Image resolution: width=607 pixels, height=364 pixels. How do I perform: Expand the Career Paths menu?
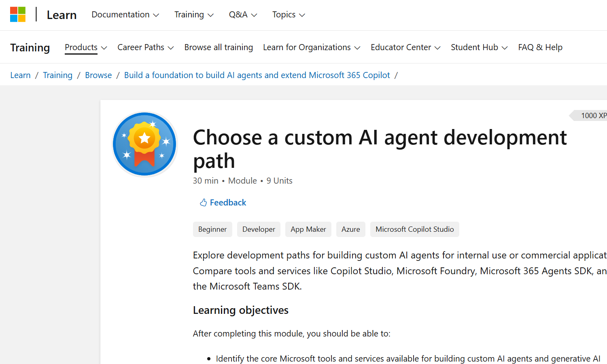pos(145,47)
